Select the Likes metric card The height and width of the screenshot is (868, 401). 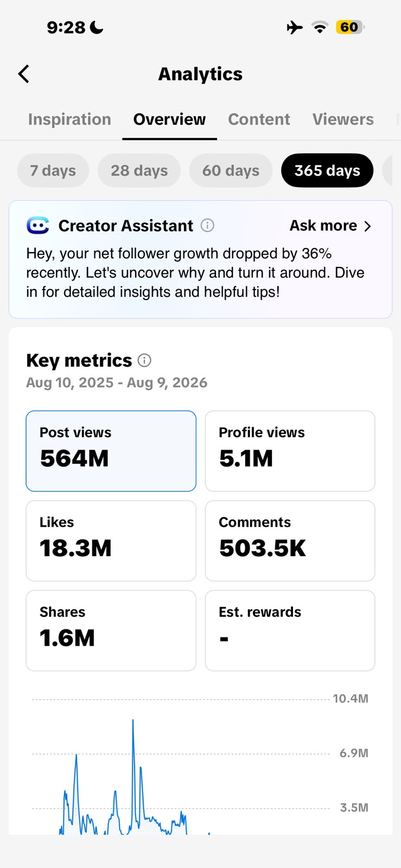pos(111,541)
